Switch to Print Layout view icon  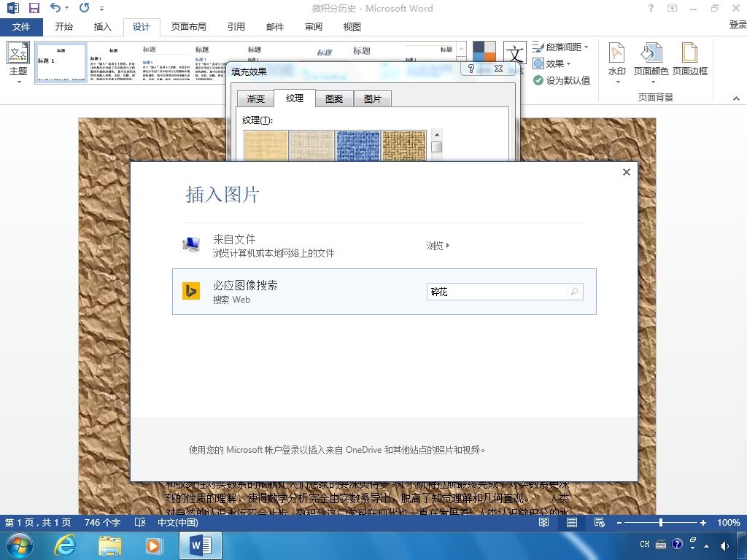click(x=572, y=522)
